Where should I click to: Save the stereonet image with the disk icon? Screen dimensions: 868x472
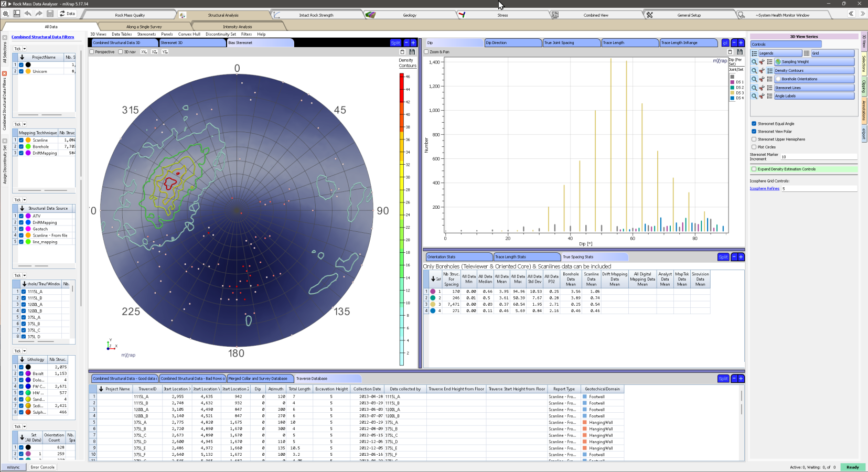pos(412,52)
